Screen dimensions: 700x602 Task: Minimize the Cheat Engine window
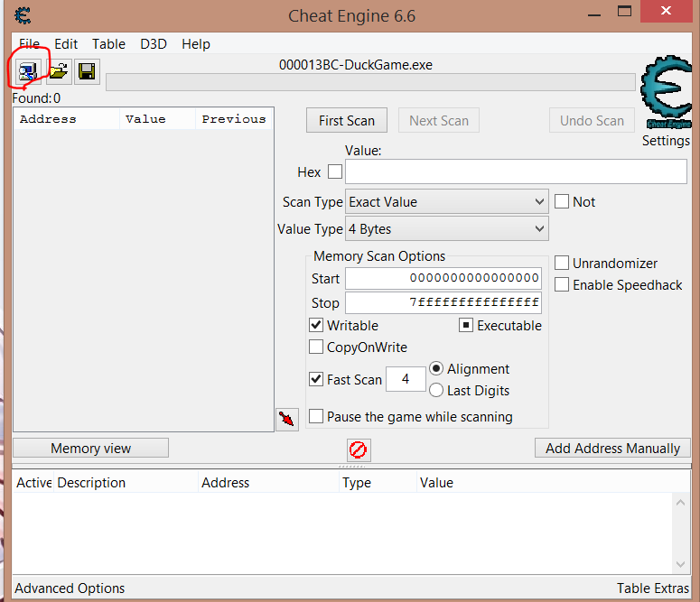coord(594,13)
